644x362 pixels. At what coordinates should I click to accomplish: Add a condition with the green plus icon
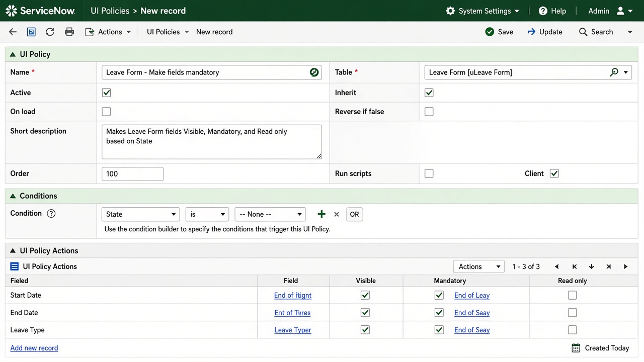point(321,214)
